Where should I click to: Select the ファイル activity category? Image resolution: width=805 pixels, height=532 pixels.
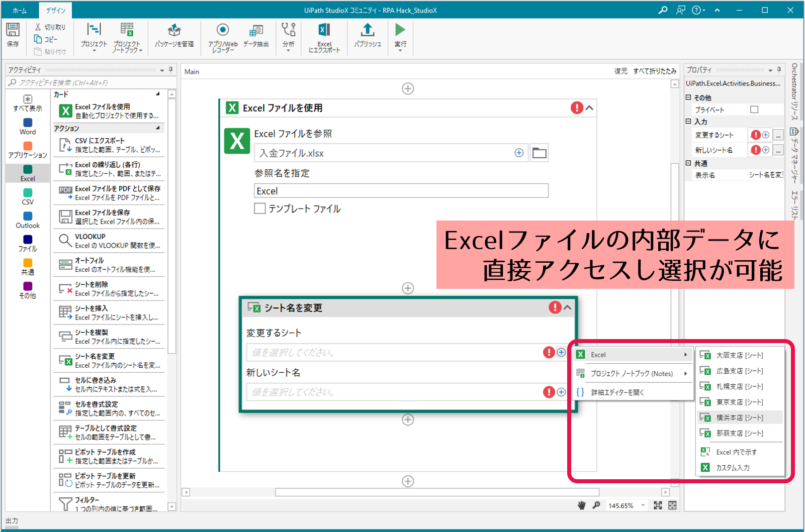28,244
